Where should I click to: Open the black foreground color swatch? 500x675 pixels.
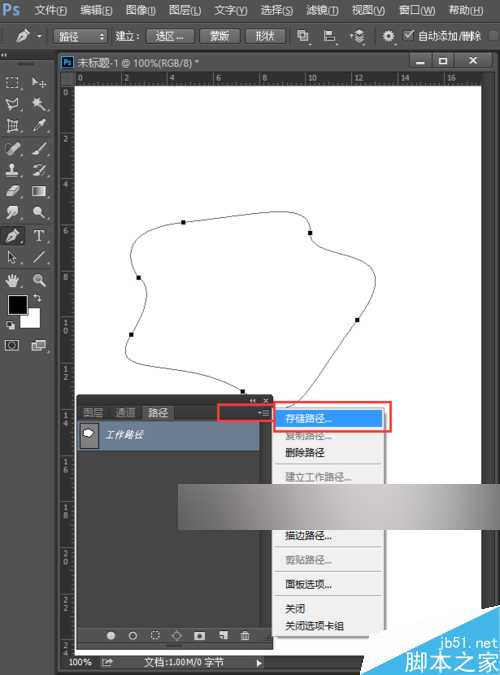[18, 305]
